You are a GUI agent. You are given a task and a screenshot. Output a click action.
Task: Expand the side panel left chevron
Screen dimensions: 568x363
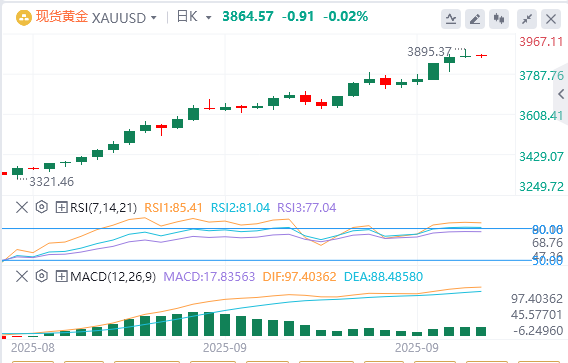pos(561,94)
